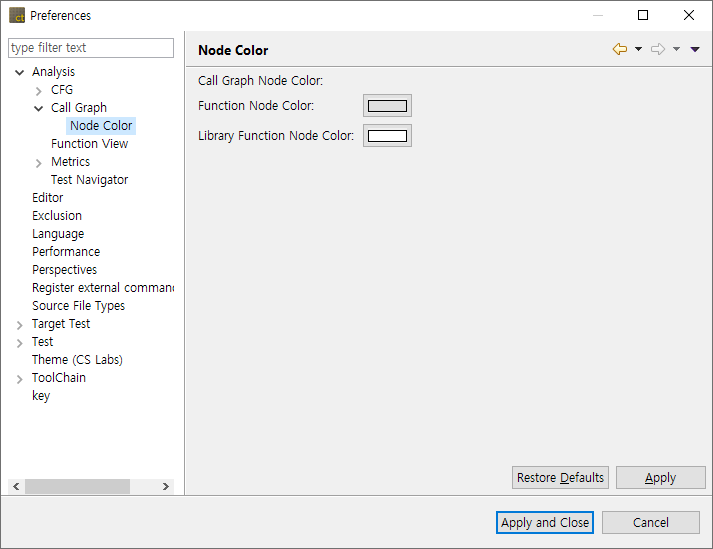Expand the Target Test tree node
The height and width of the screenshot is (549, 713).
tap(20, 325)
